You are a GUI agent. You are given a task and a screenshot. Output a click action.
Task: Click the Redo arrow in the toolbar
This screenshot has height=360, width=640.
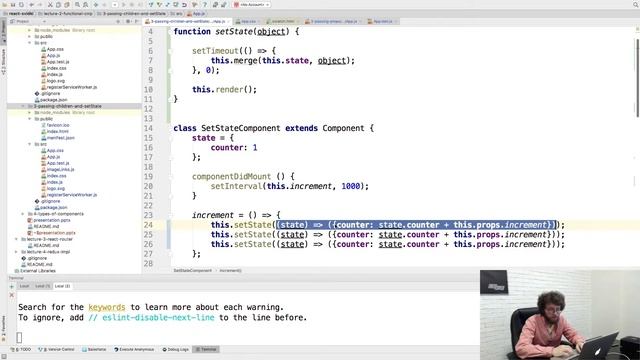pyautogui.click(x=40, y=4)
